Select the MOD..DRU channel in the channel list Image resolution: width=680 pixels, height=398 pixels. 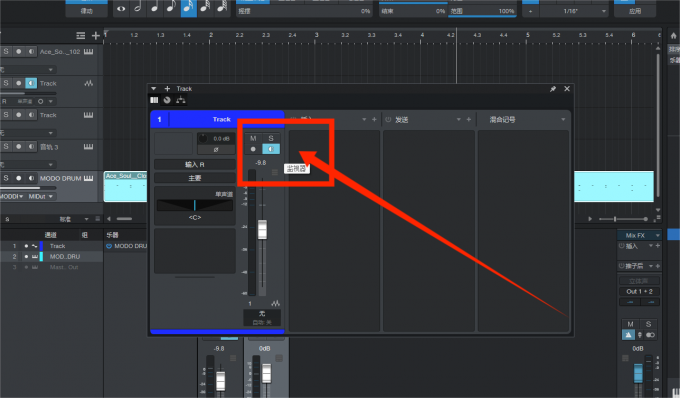click(65, 257)
